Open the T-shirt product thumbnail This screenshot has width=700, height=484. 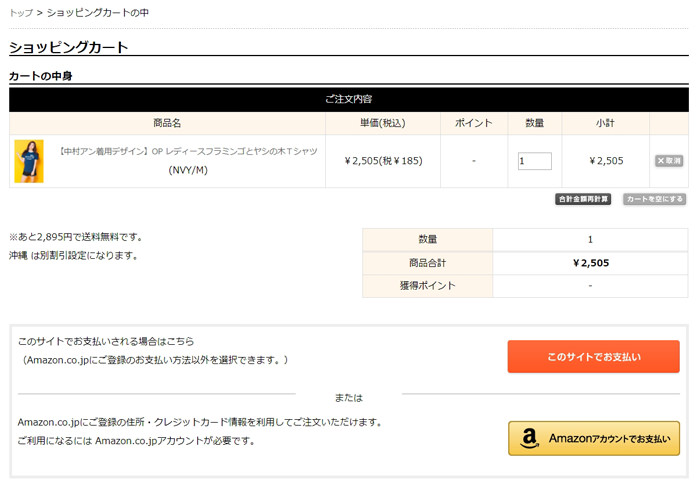29,161
